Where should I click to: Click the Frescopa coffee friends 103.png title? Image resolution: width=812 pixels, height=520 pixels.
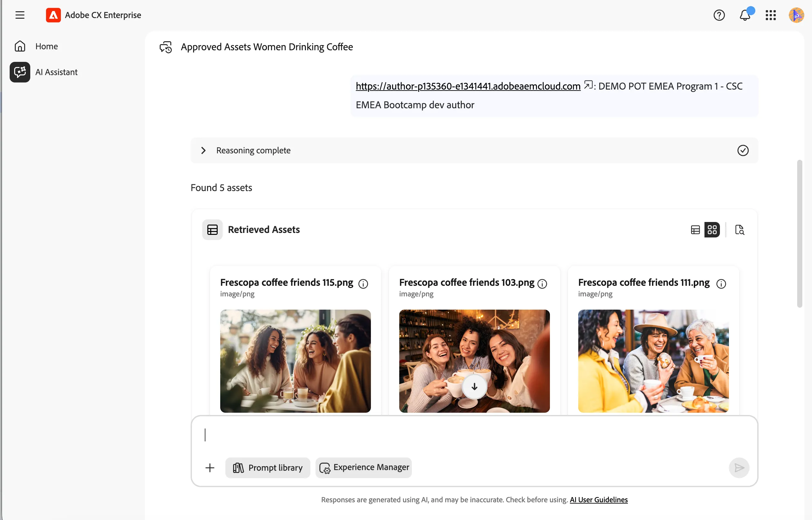[x=467, y=282]
